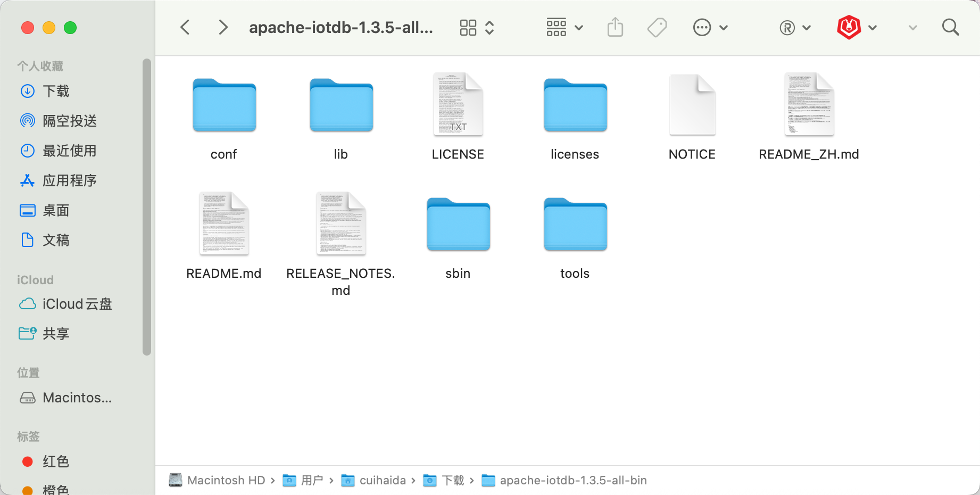The height and width of the screenshot is (495, 980).
Task: Select the 橙色 tag in sidebar
Action: click(46, 489)
